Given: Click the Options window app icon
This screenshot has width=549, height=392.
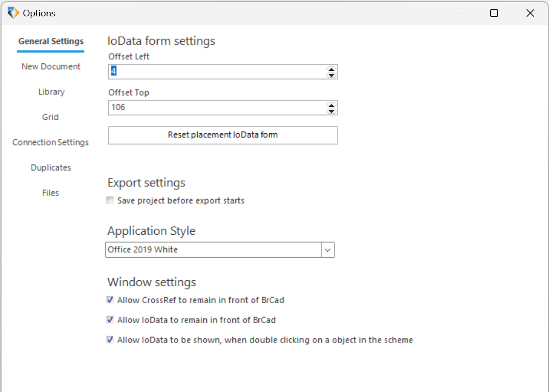Looking at the screenshot, I should click(13, 13).
